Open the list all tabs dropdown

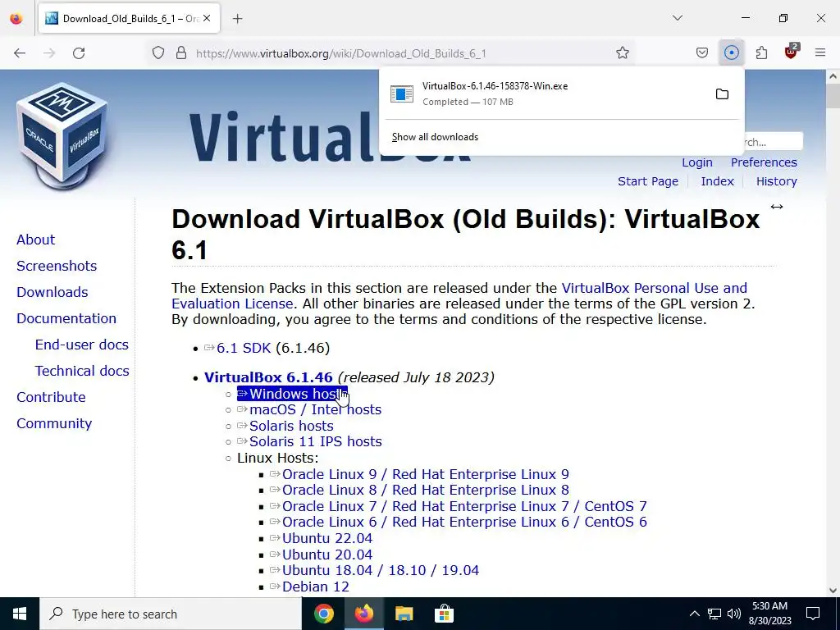coord(677,18)
